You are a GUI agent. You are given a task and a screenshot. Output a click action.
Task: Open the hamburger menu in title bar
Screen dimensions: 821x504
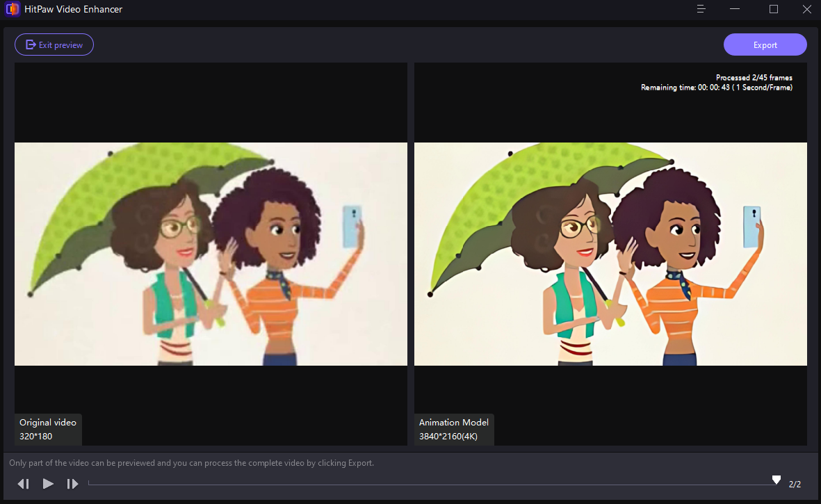[x=701, y=9]
